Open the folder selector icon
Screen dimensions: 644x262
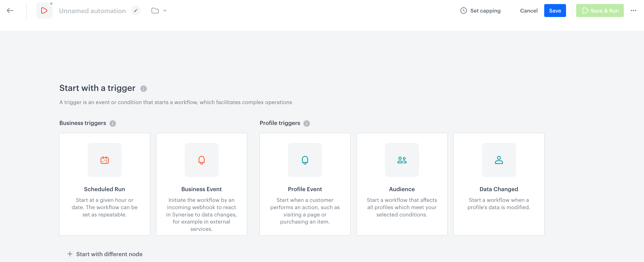(155, 11)
